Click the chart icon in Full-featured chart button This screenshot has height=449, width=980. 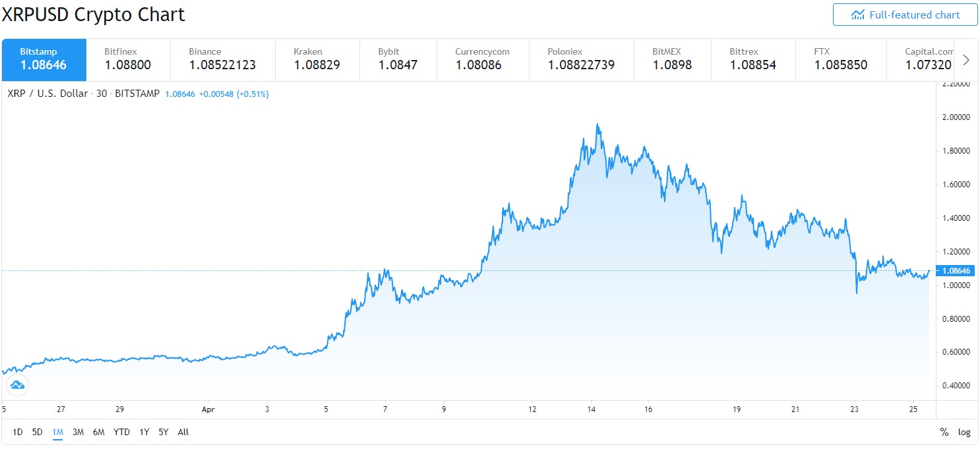pos(857,15)
